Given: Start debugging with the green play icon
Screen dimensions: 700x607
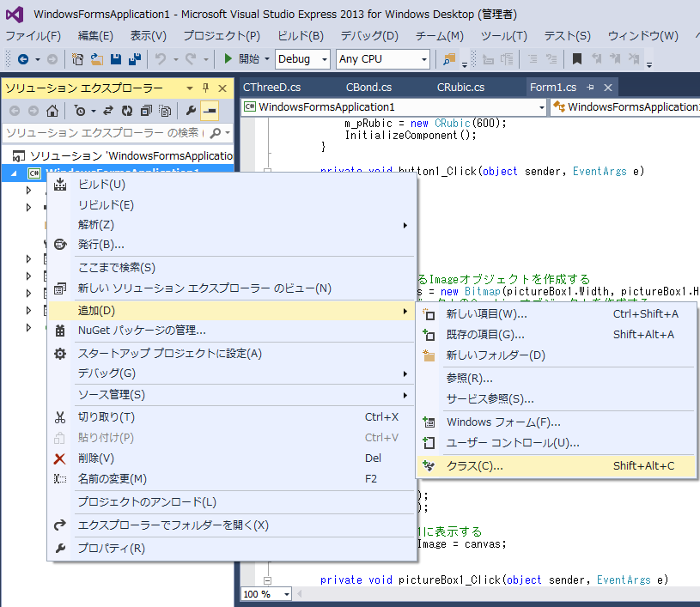Looking at the screenshot, I should (x=228, y=58).
